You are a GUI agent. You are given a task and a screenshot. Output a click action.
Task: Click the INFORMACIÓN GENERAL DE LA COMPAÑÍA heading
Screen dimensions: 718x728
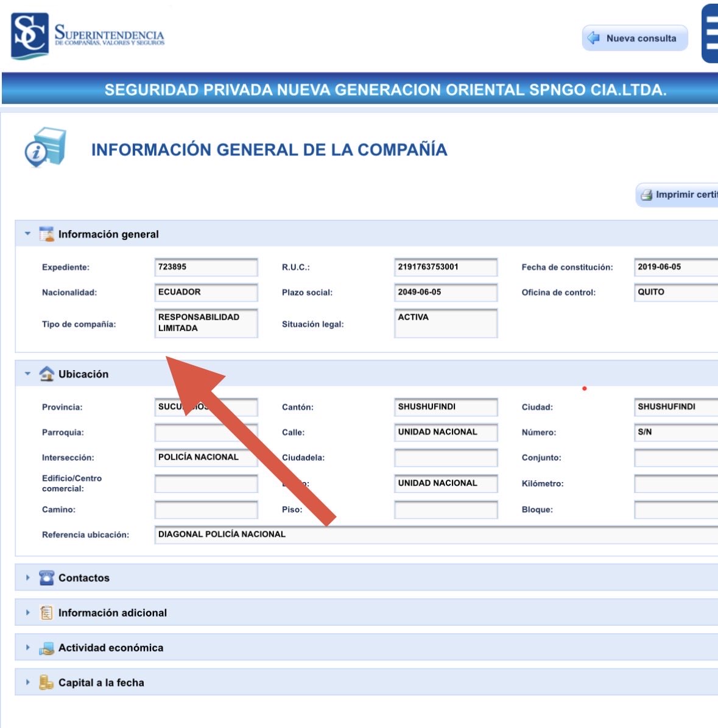click(x=269, y=150)
